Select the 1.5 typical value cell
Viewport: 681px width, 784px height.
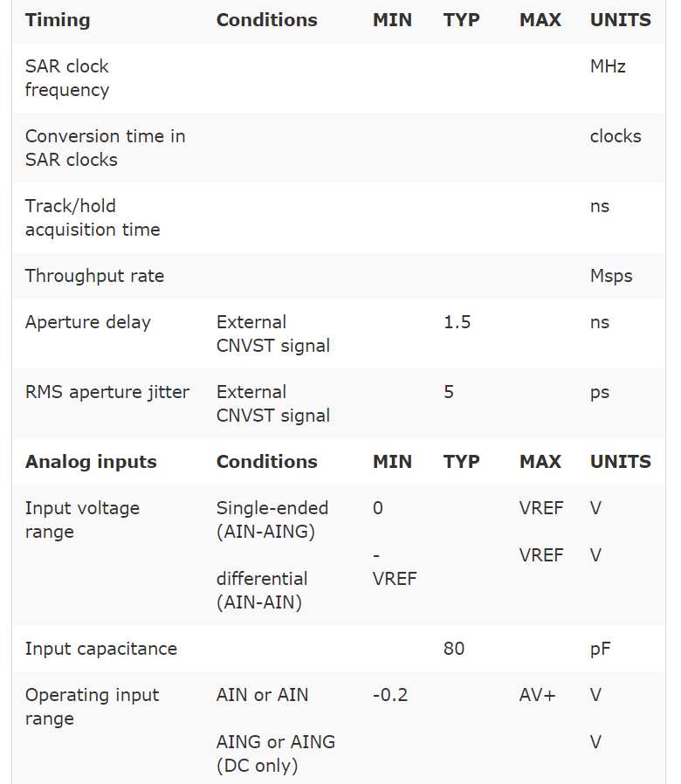457,322
